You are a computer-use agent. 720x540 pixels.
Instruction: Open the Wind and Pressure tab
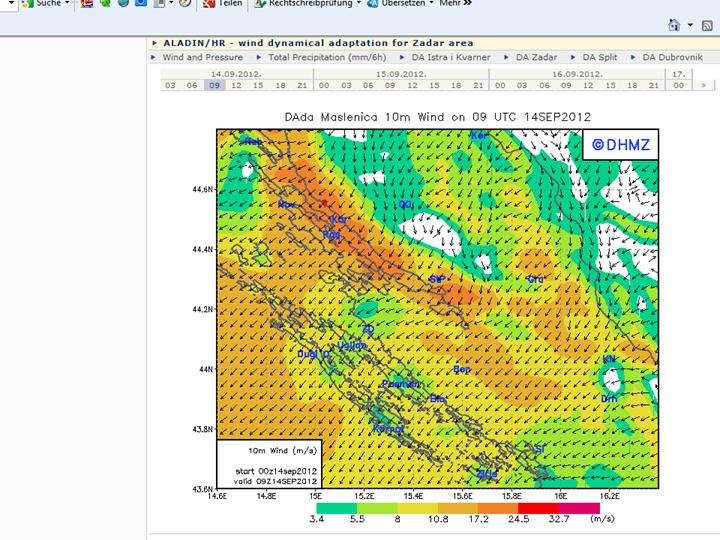pos(202,58)
